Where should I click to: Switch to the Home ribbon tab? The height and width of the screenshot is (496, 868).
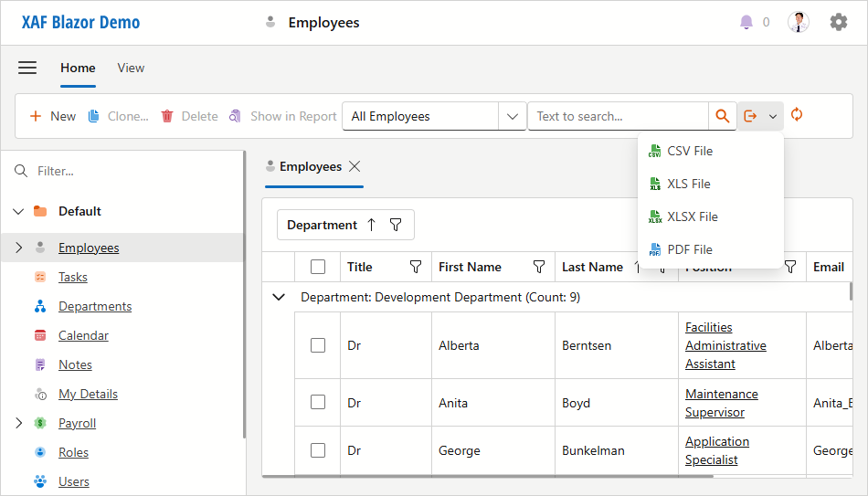pos(78,69)
